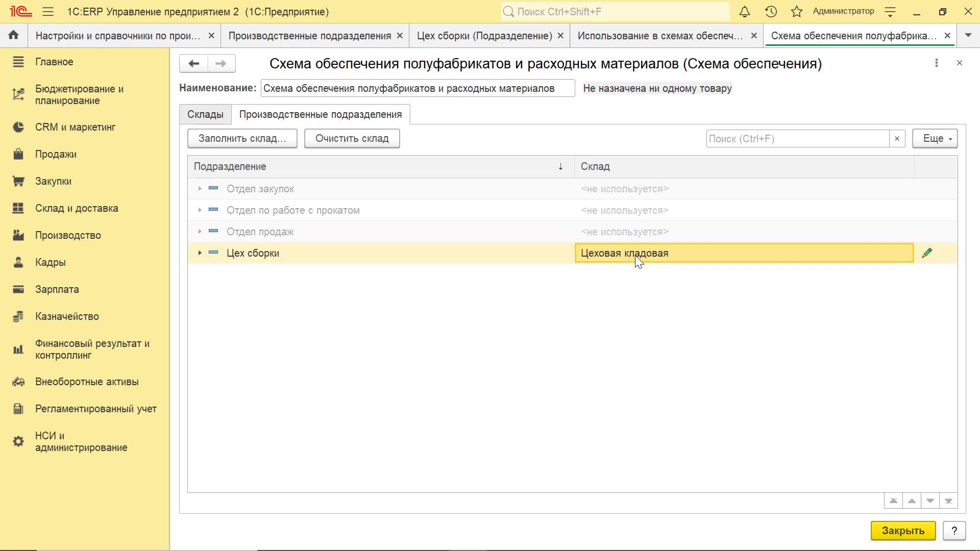Screen dimensions: 980x551
Task: Move row down one position arrow
Action: (x=930, y=501)
